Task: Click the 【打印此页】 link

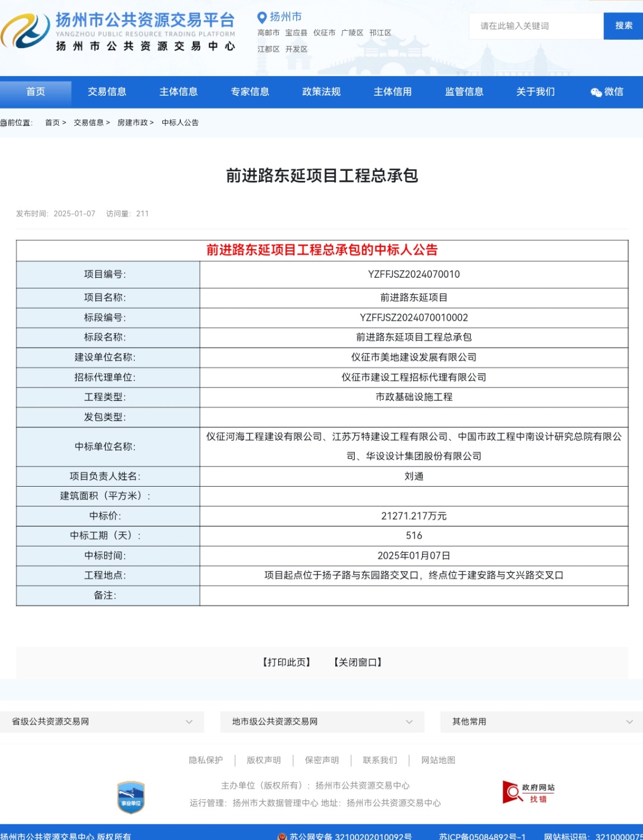Action: pyautogui.click(x=287, y=662)
